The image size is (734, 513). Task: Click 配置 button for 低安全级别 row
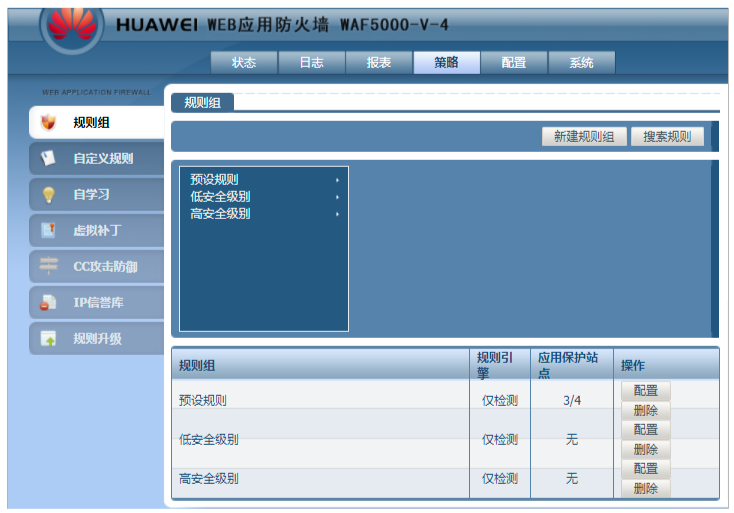[646, 429]
